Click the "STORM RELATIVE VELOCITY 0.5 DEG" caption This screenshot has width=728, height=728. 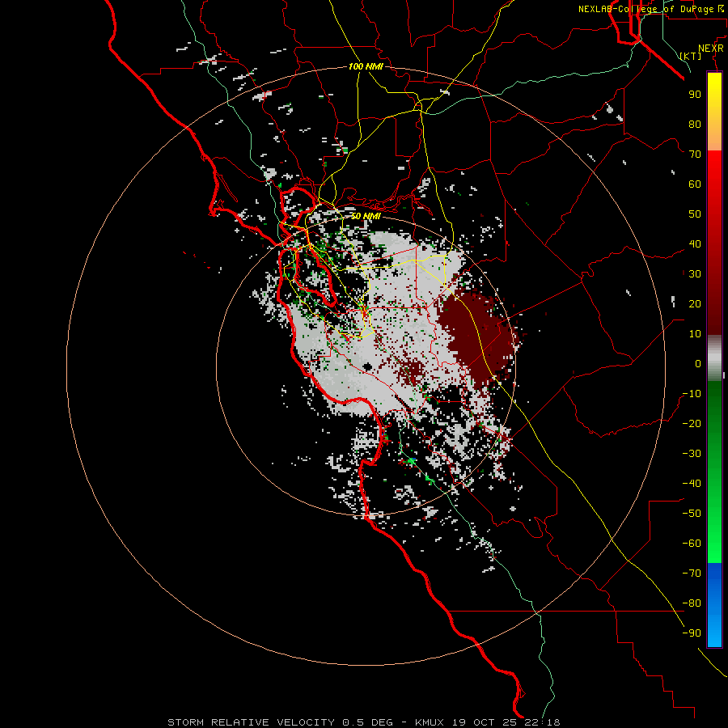coord(280,722)
